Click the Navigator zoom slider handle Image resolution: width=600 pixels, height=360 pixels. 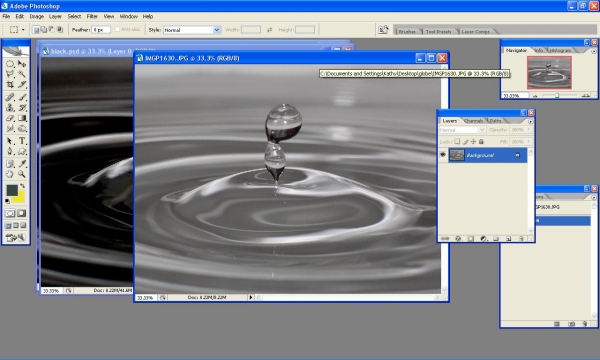pos(557,96)
